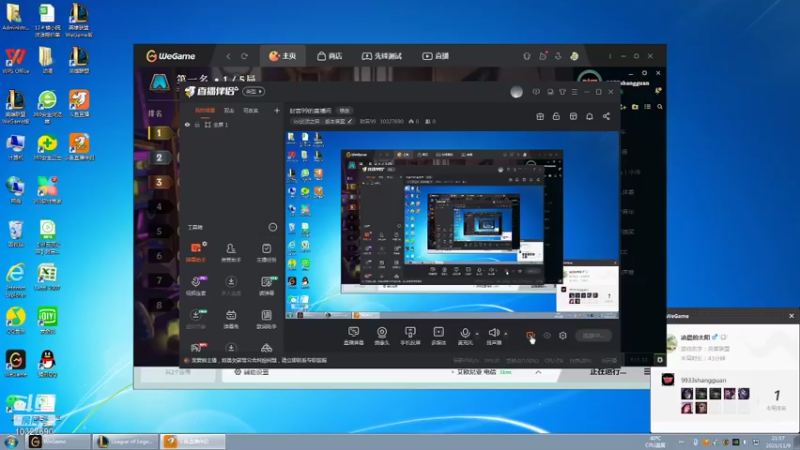The height and width of the screenshot is (450, 800).
Task: Toggle visibility of the 全屏1 source
Action: click(x=187, y=124)
